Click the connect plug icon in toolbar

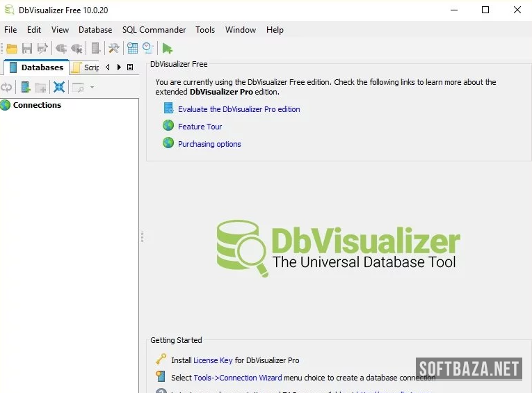click(x=61, y=48)
